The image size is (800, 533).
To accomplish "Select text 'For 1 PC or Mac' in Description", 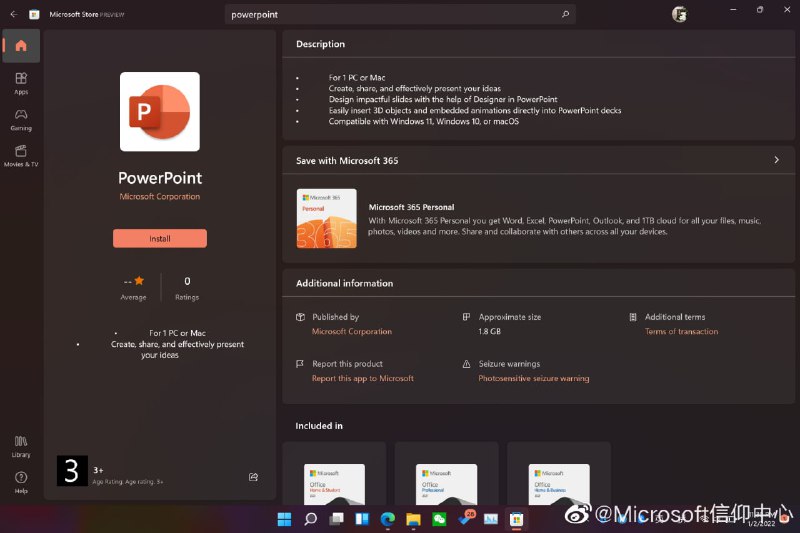I will click(x=357, y=78).
